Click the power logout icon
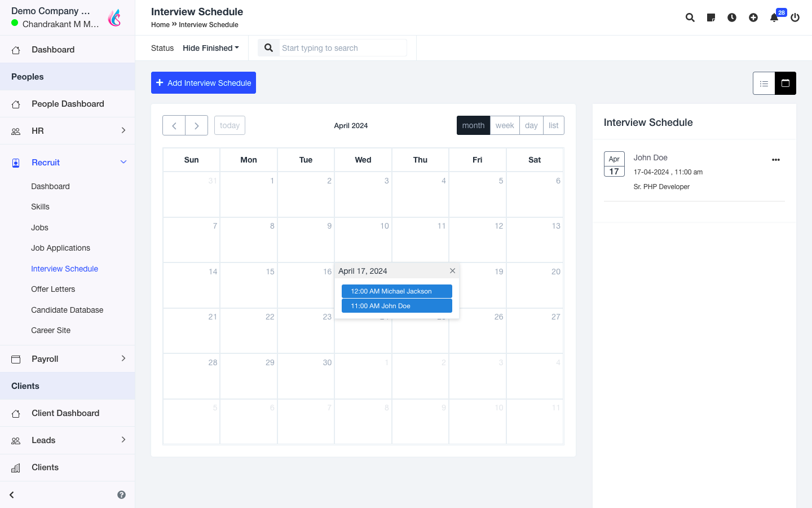The image size is (812, 508). click(x=795, y=17)
